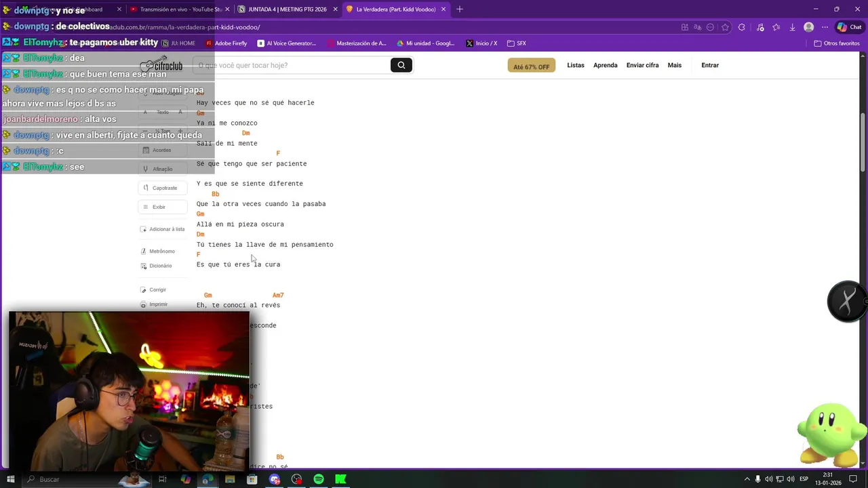Focus the 'O que você quer tocar hoje?' search field
The image size is (868, 488).
[292, 65]
